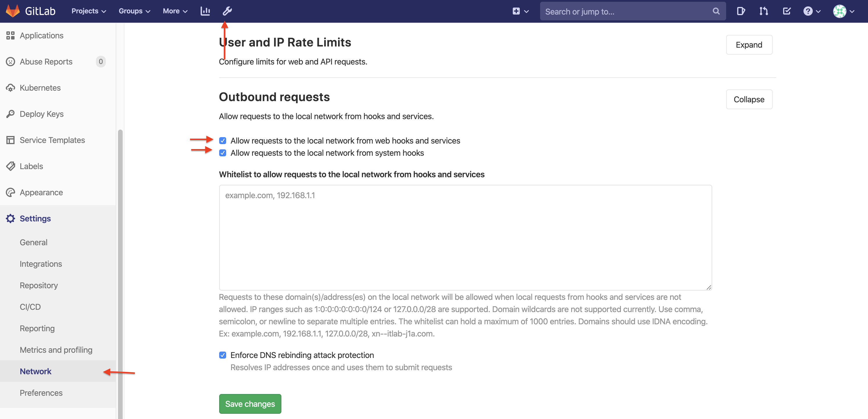Click the Kubernetes sidebar icon
The image size is (868, 419).
pos(10,88)
